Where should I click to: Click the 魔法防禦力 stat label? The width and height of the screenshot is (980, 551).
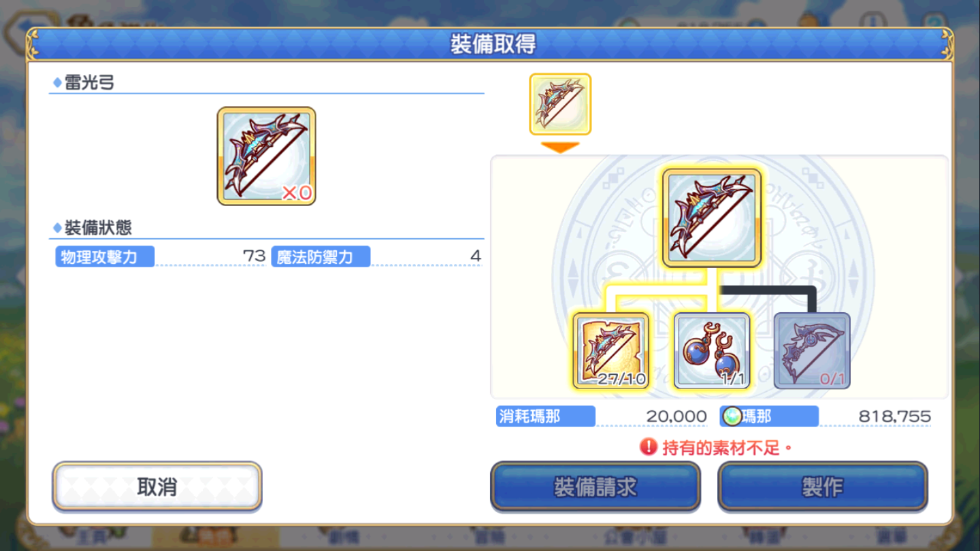pyautogui.click(x=321, y=256)
